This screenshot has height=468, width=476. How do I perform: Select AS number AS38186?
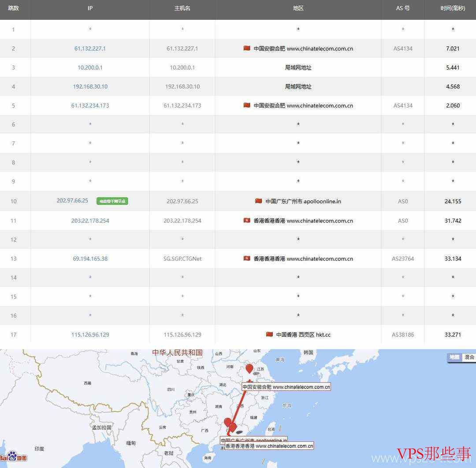click(403, 335)
